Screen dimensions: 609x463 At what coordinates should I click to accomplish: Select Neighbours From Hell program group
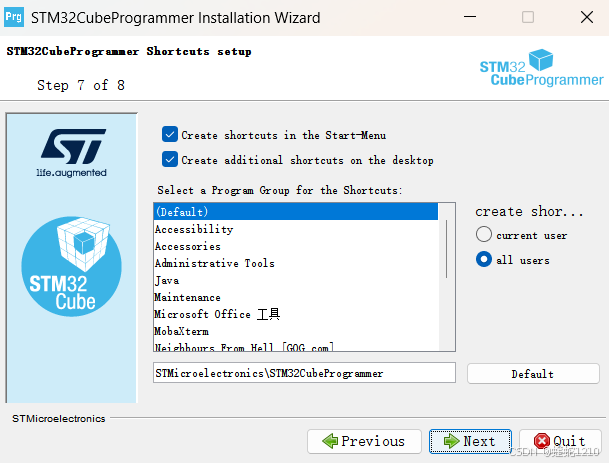point(296,346)
